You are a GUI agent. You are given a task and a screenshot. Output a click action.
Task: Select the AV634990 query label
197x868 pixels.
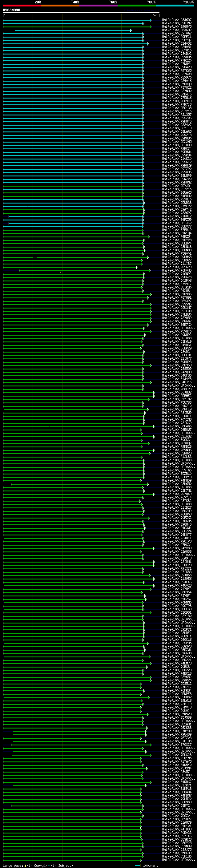point(11,10)
